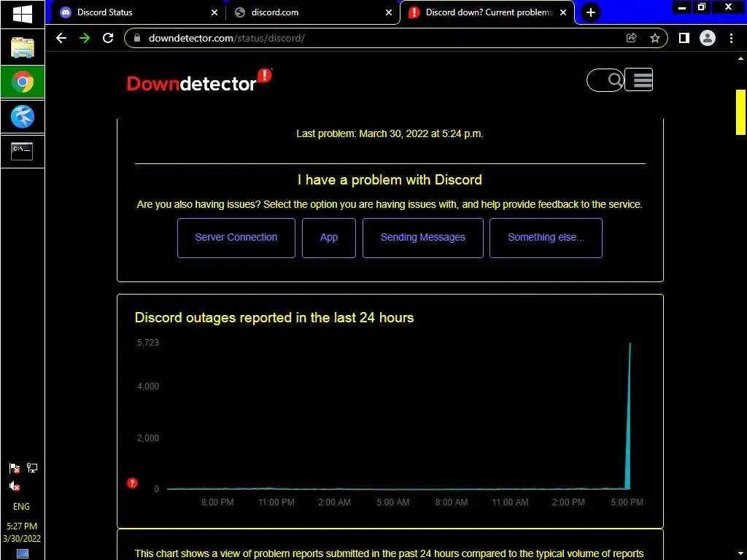Image resolution: width=747 pixels, height=560 pixels.
Task: Click the scrollbar down arrow
Action: (740, 553)
